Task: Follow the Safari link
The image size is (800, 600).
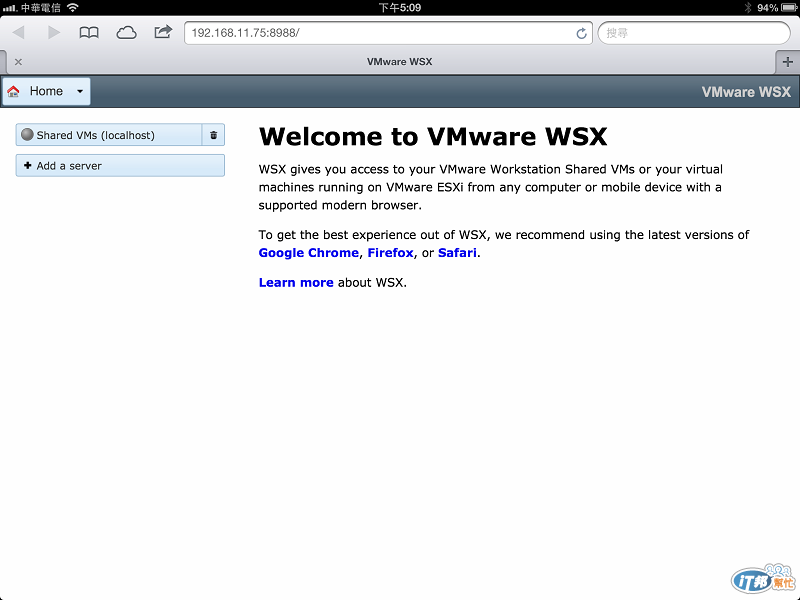Action: (457, 253)
